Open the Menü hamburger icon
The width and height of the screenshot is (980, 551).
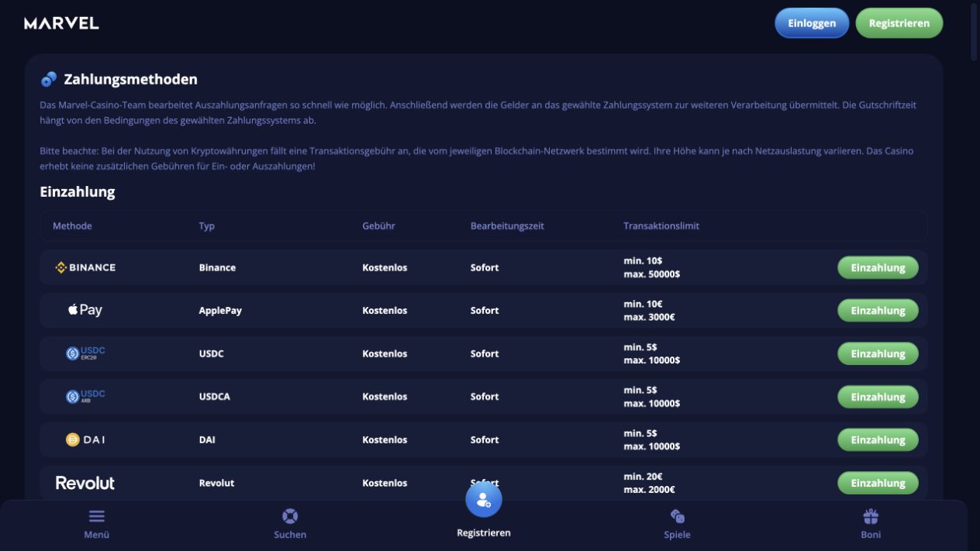(96, 516)
